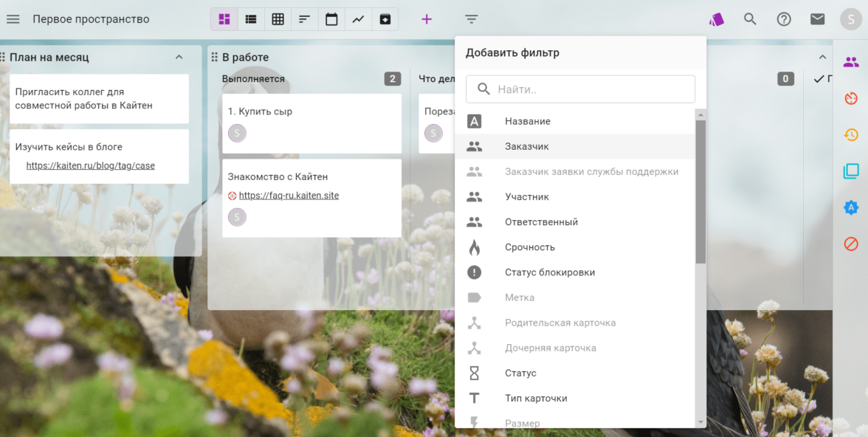The image size is (868, 437).
Task: Select Статус блокировки filter option
Action: pos(575,272)
